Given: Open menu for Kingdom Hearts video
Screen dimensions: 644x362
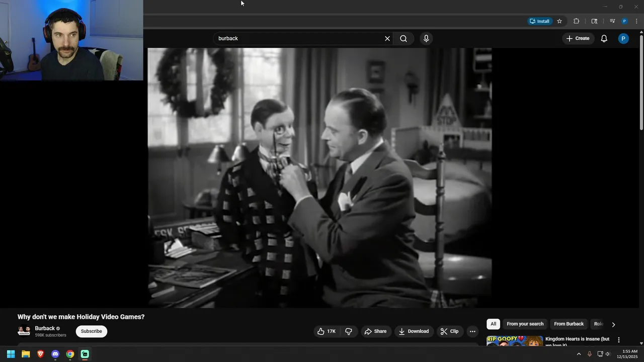Looking at the screenshot, I should [x=619, y=340].
